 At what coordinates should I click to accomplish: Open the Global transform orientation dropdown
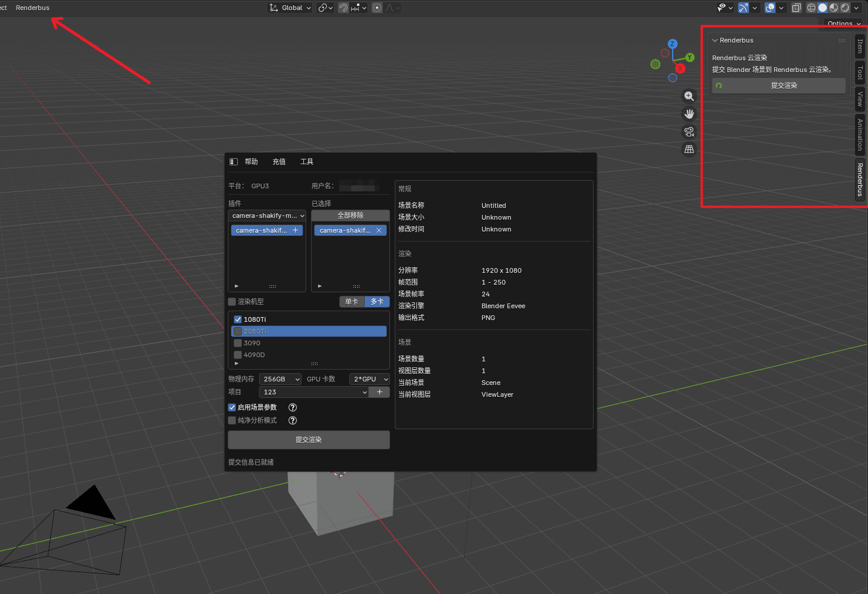coord(290,8)
